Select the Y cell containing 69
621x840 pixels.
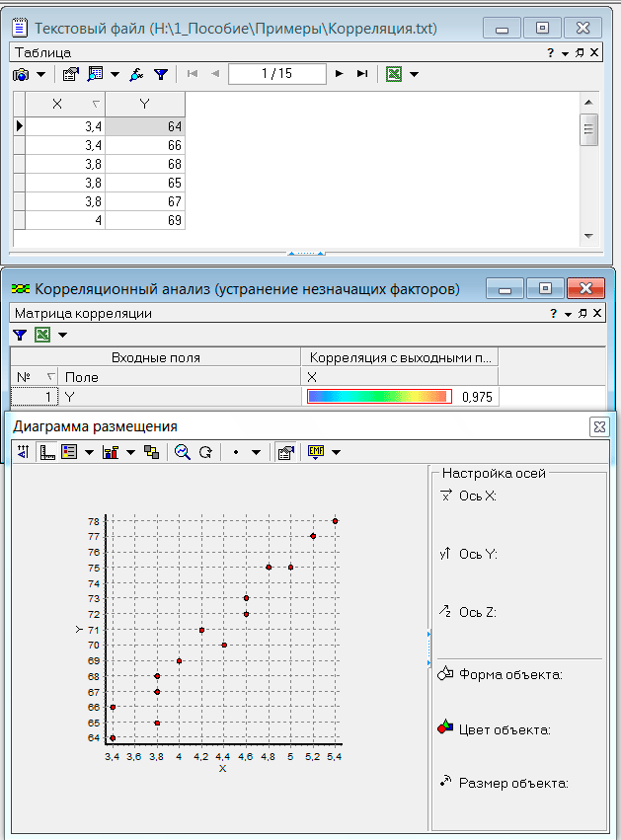coord(145,220)
